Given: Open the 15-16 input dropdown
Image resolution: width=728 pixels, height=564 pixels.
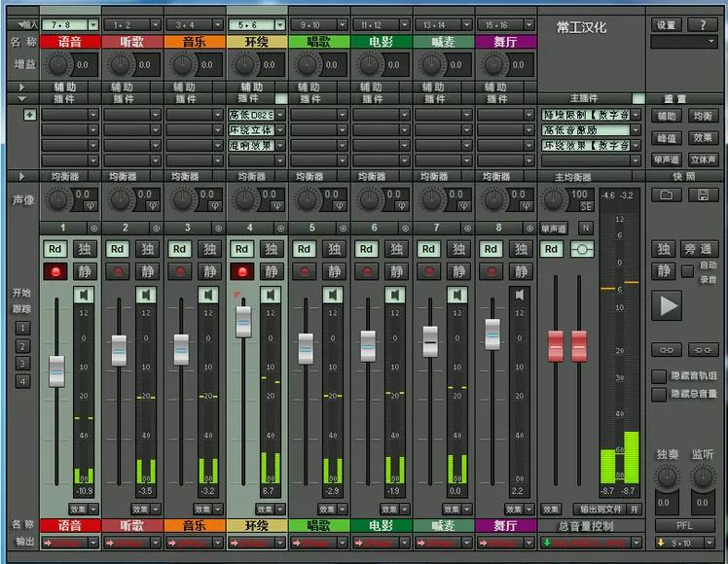Looking at the screenshot, I should pos(528,24).
